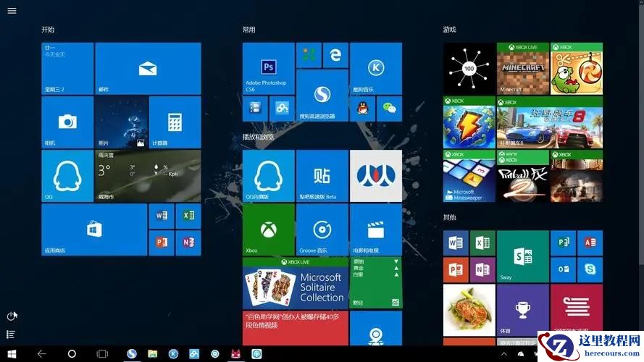Viewport: 644px width, 362px height.
Task: Open the 邮件 Mail tile
Action: click(x=148, y=69)
